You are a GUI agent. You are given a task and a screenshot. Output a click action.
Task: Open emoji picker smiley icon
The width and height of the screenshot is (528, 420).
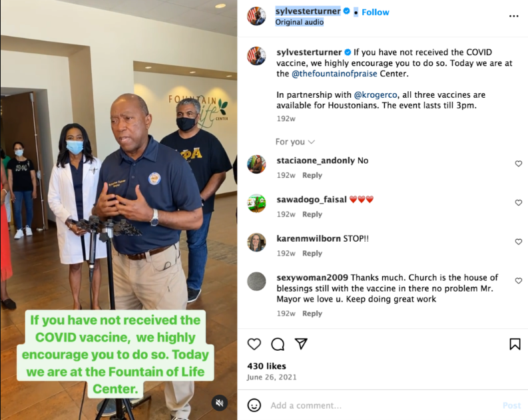click(x=254, y=405)
